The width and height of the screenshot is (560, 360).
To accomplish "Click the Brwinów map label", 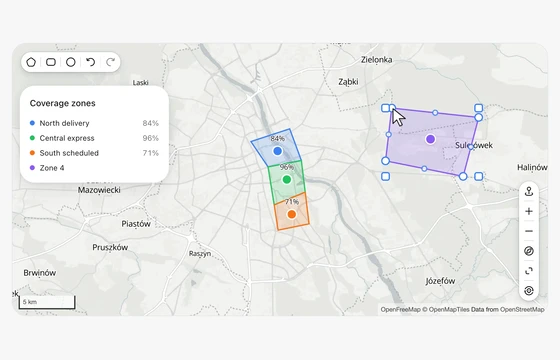I will (40, 273).
